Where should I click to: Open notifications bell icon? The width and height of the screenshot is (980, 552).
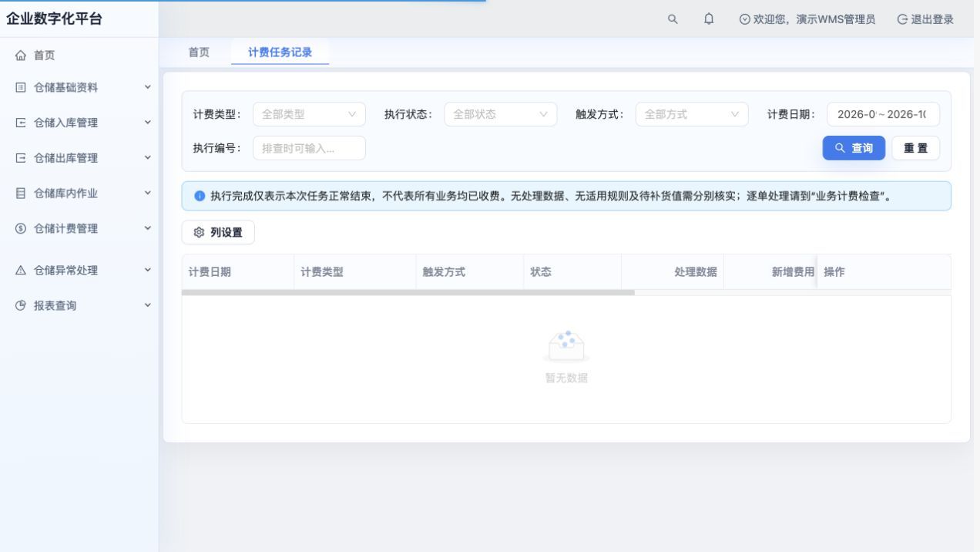tap(709, 19)
